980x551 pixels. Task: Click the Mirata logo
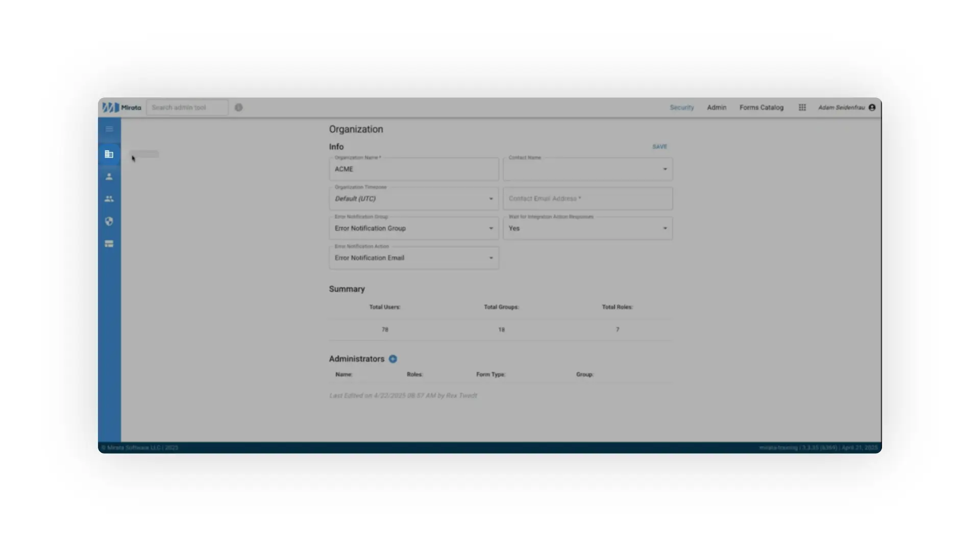tap(120, 108)
